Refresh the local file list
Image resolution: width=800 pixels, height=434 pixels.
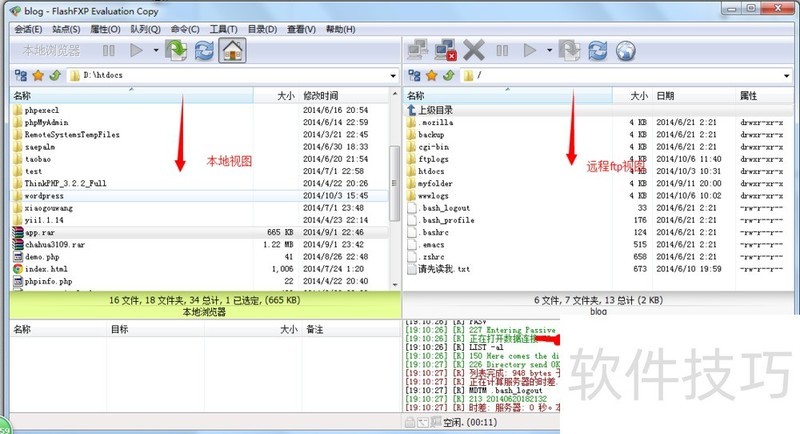tap(204, 50)
